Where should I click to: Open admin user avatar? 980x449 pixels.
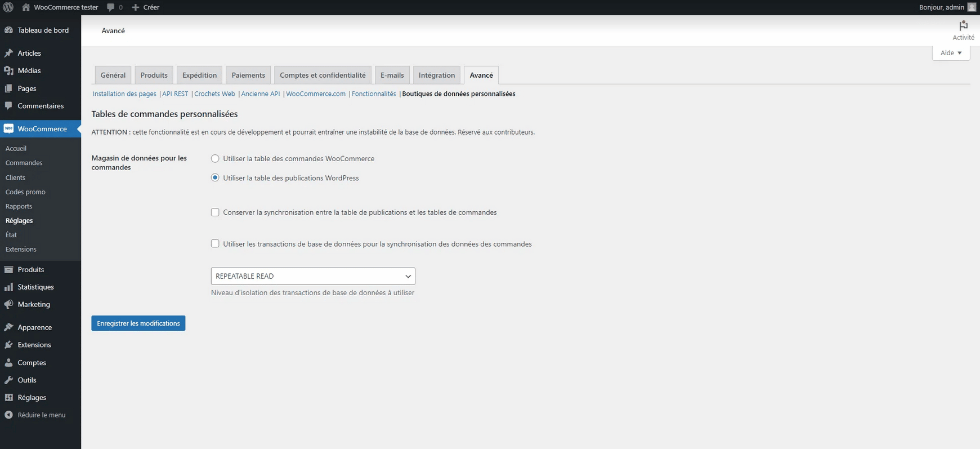click(972, 7)
